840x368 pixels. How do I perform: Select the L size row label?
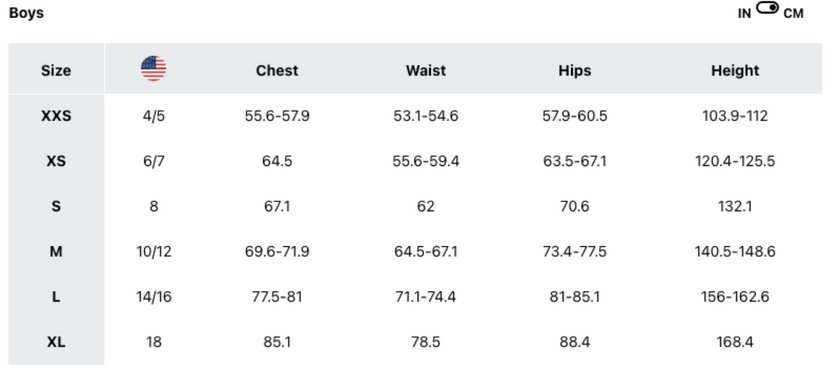56,297
